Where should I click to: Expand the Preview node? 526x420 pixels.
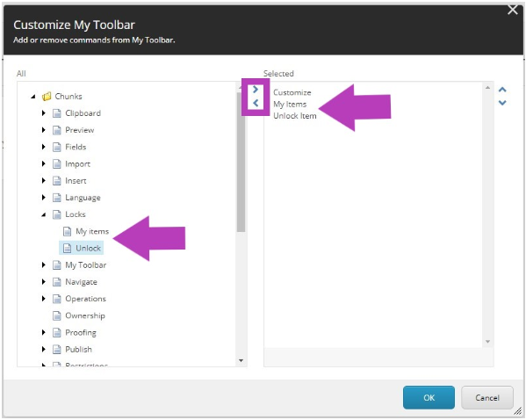click(x=43, y=130)
